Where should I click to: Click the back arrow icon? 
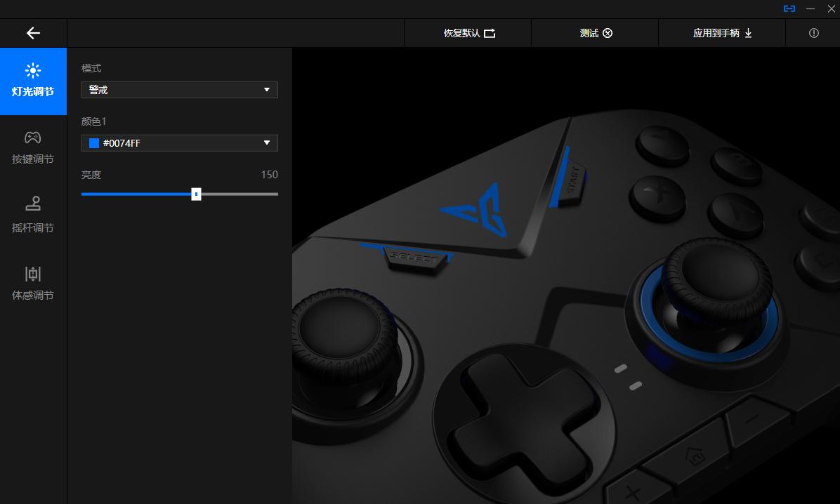point(33,33)
